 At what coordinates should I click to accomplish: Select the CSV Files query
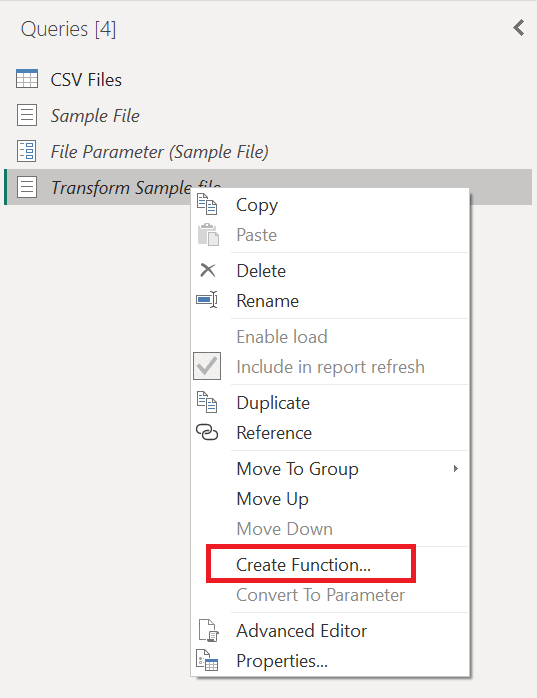86,80
